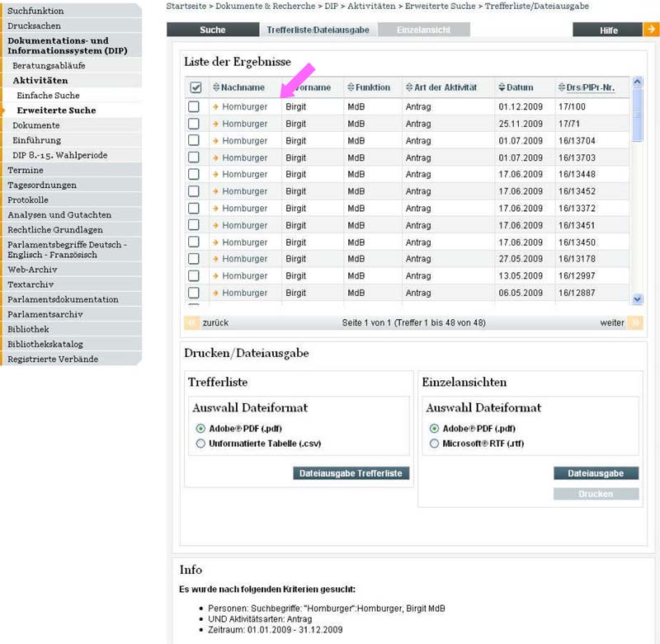Check the box for the 25.11.2009 entry

(194, 124)
